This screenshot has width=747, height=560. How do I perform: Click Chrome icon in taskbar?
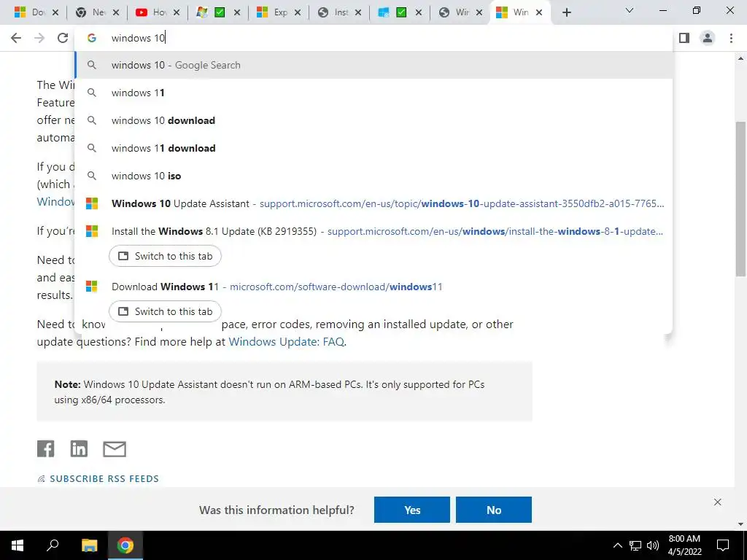tap(125, 545)
